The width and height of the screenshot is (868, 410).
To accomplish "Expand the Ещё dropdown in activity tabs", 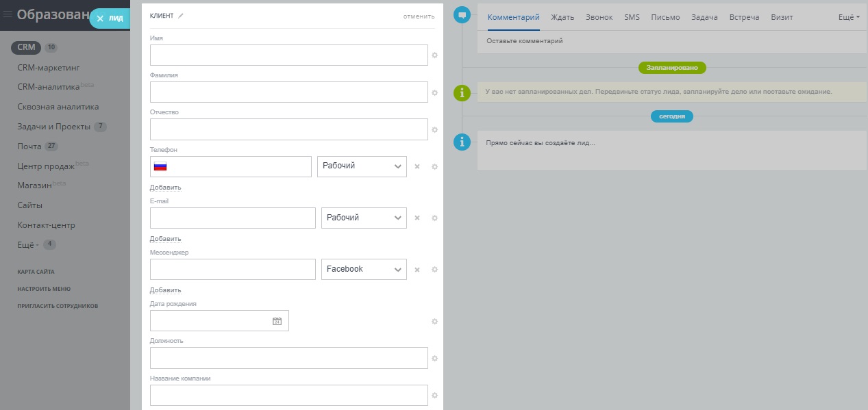I will click(849, 17).
